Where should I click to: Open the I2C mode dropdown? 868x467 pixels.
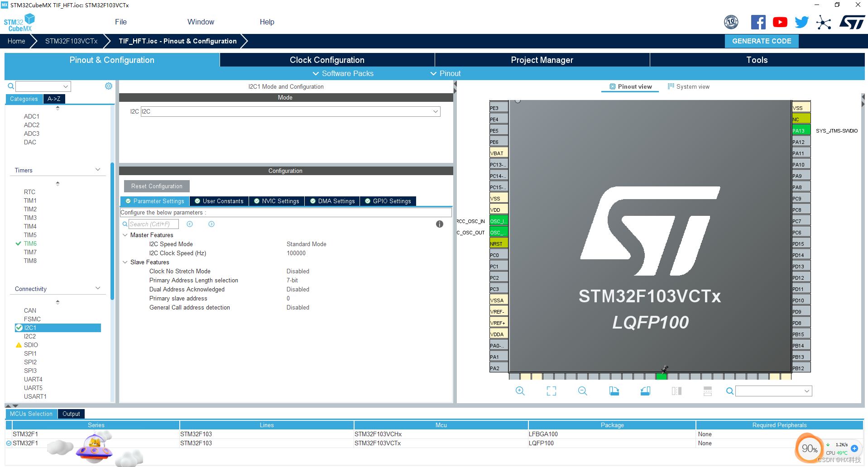435,111
